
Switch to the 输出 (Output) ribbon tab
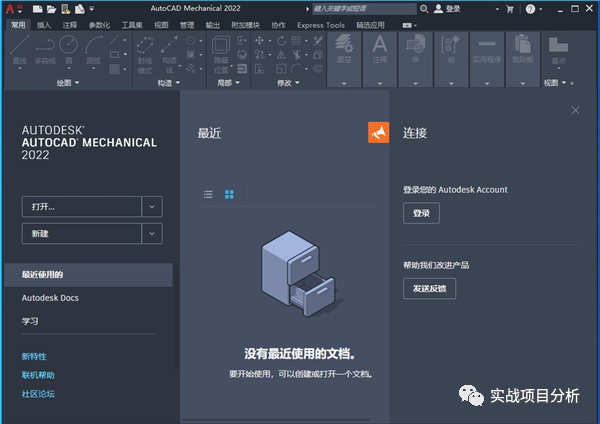tap(213, 25)
